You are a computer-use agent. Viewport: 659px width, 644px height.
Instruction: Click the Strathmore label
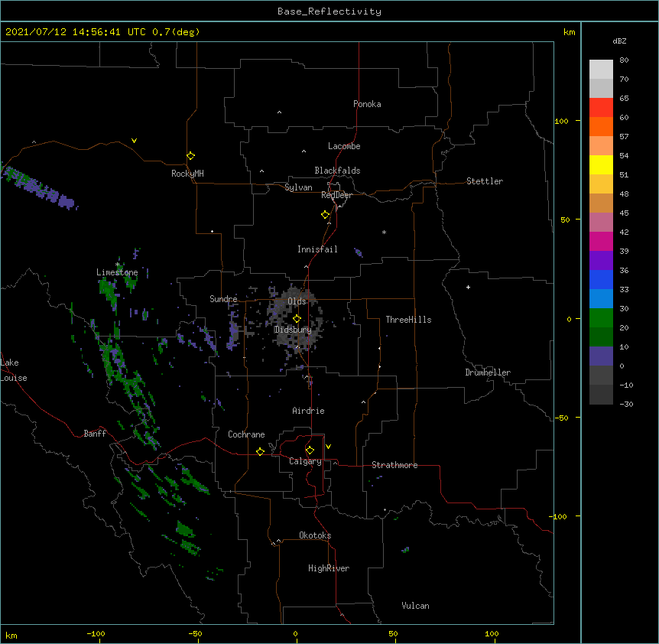click(x=394, y=465)
